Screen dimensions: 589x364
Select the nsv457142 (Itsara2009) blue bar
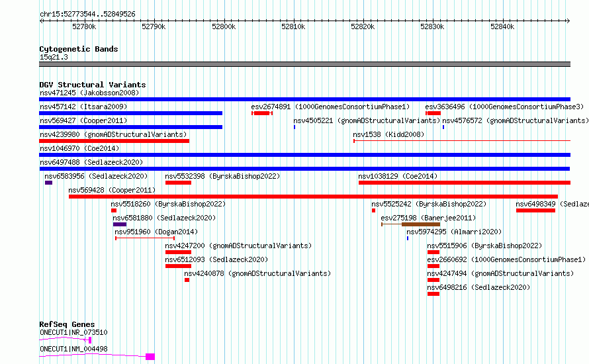[x=131, y=113]
